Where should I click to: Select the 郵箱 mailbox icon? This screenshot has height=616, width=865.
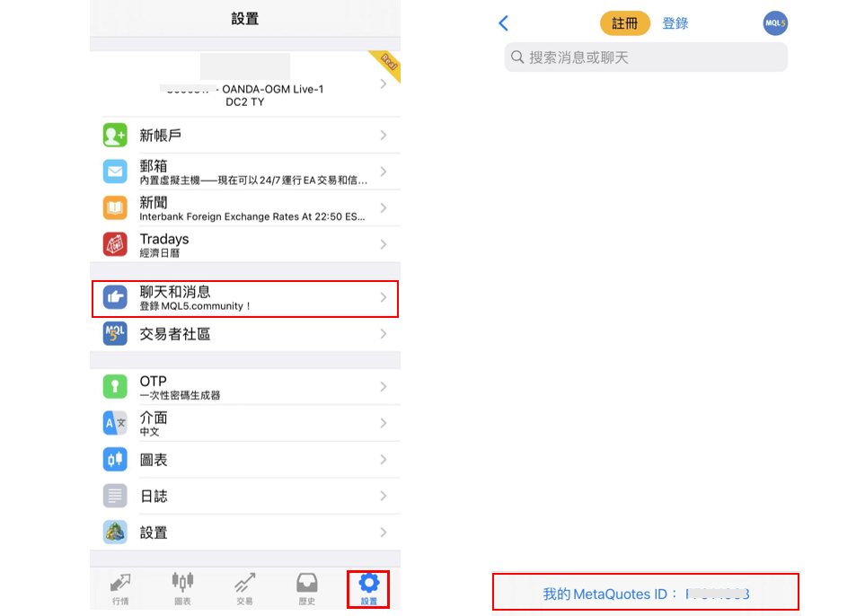click(x=114, y=171)
